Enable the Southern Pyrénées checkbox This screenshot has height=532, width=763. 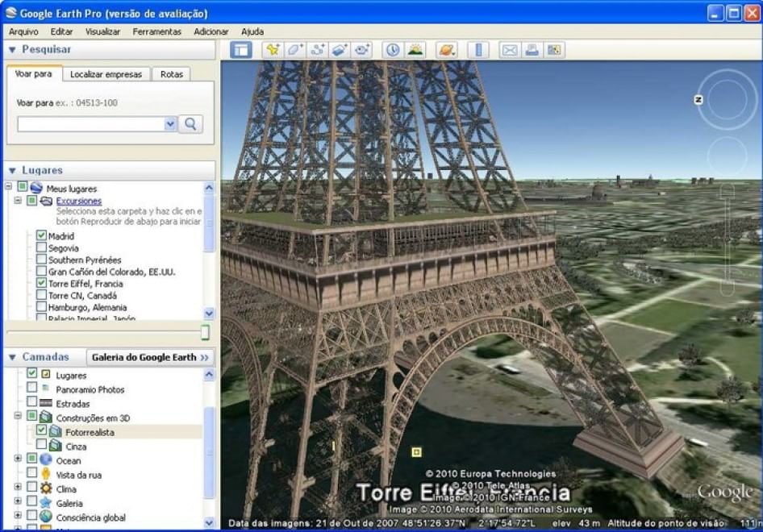tap(41, 260)
